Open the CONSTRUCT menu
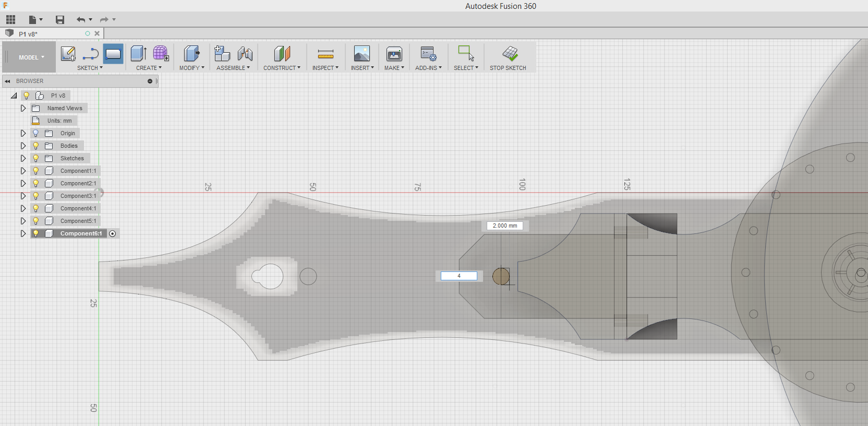The image size is (868, 426). [282, 68]
